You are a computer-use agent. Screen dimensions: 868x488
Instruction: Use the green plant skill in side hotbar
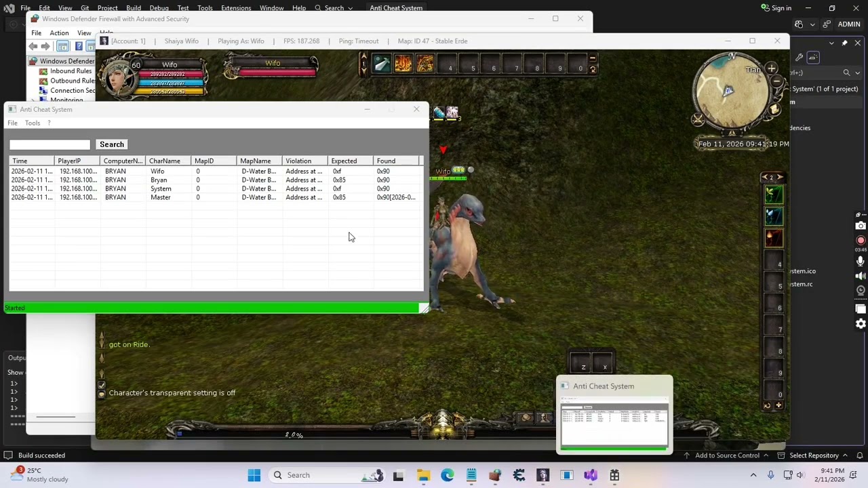(x=774, y=195)
